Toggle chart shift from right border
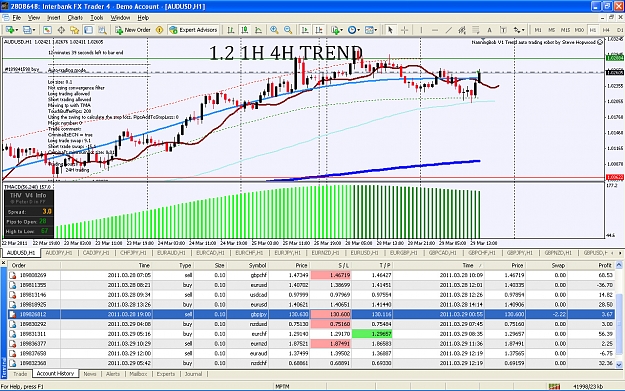The image size is (625, 391). click(x=319, y=30)
